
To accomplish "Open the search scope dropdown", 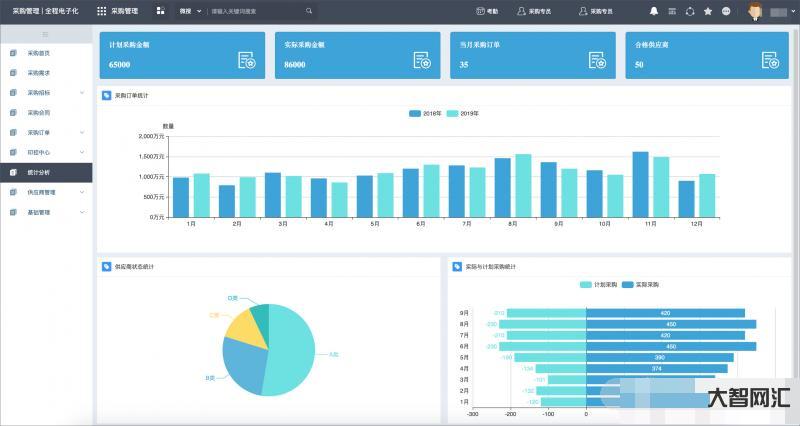I will tap(190, 11).
